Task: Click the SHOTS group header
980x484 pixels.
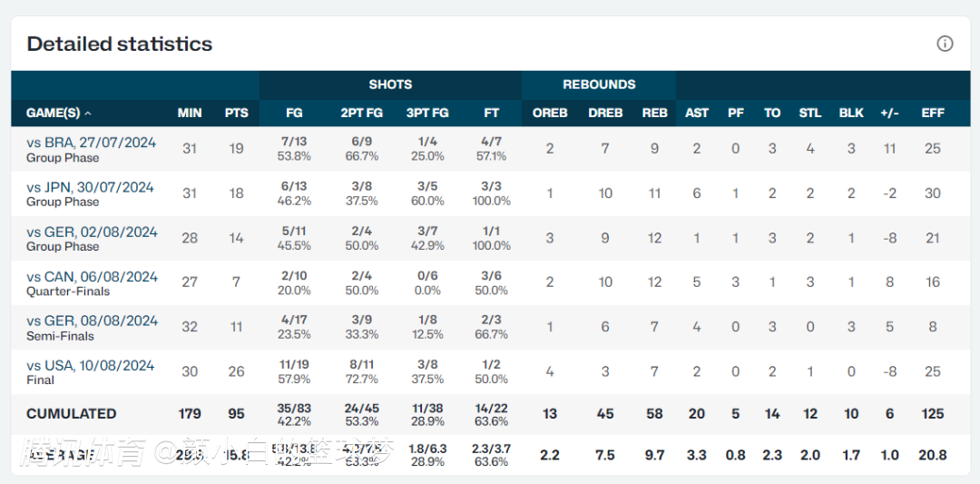Action: pyautogui.click(x=390, y=84)
